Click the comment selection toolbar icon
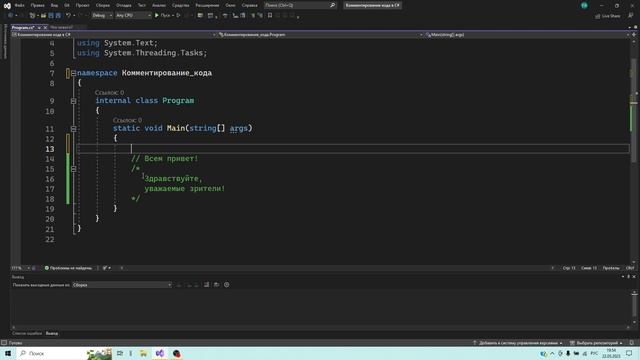640x360 pixels. click(253, 16)
